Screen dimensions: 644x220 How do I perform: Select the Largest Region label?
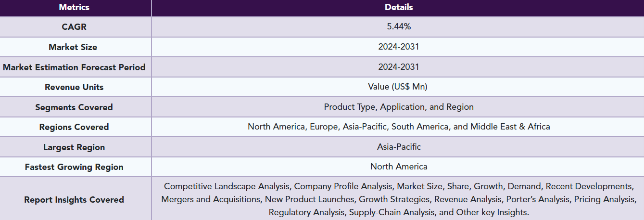click(x=74, y=147)
